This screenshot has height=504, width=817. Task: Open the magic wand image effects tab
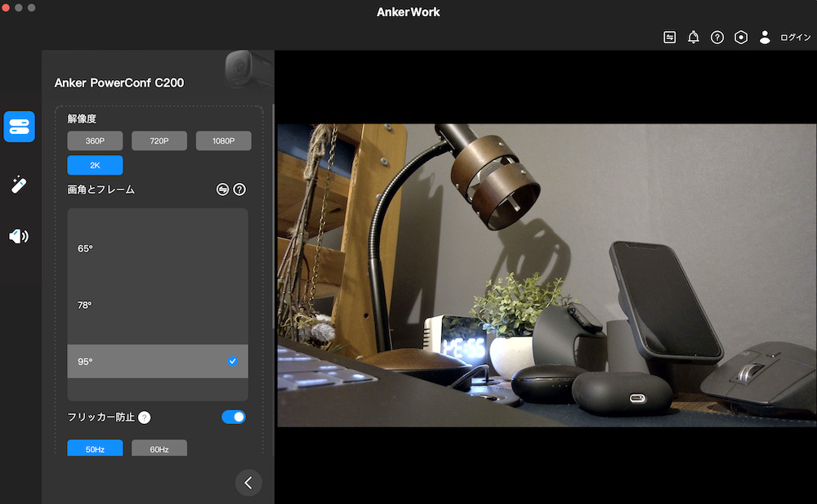pyautogui.click(x=19, y=185)
